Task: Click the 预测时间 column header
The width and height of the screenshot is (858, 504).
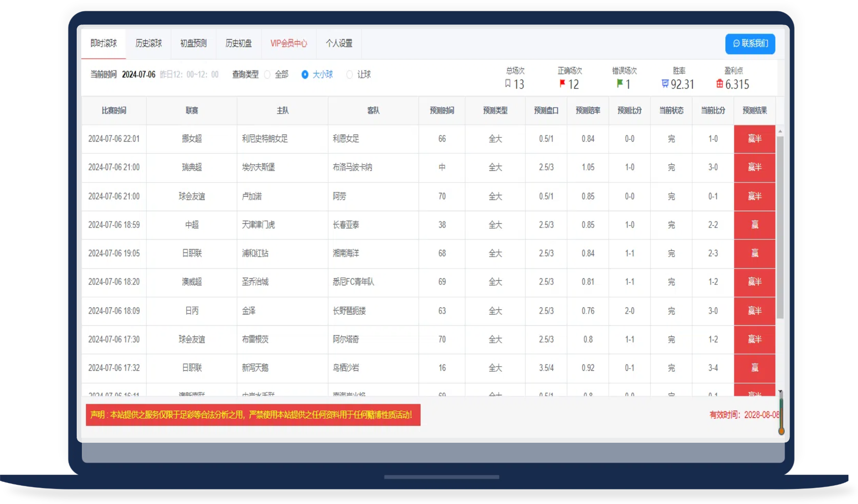Action: [x=442, y=110]
